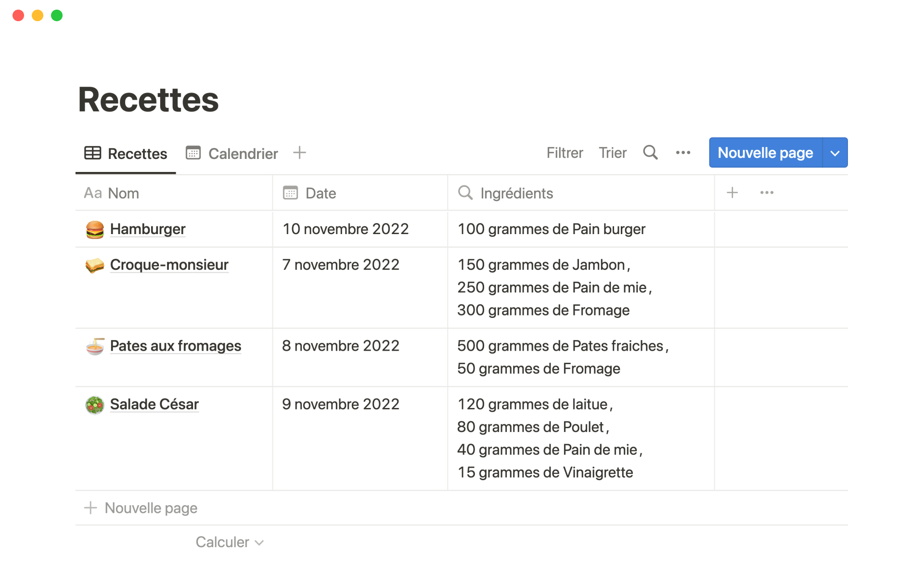Viewport: 924px width, 578px height.
Task: Click the search magnifier icon in toolbar
Action: [x=650, y=153]
